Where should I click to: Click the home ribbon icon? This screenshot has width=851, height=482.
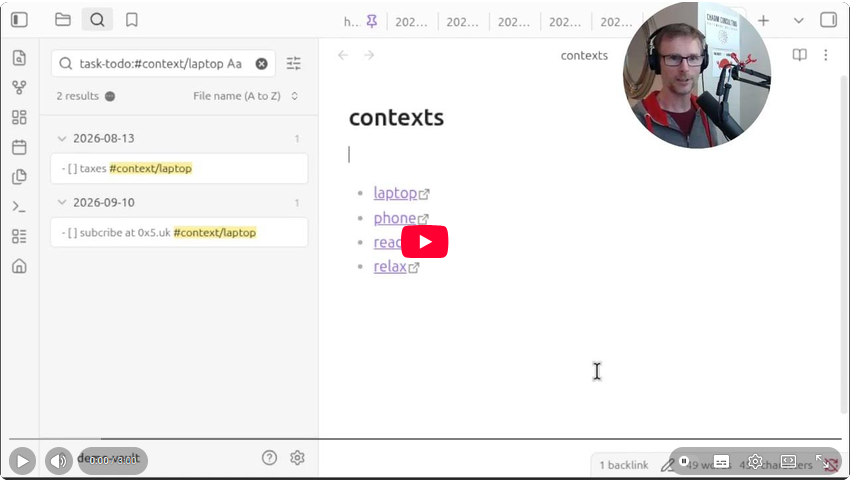point(20,266)
